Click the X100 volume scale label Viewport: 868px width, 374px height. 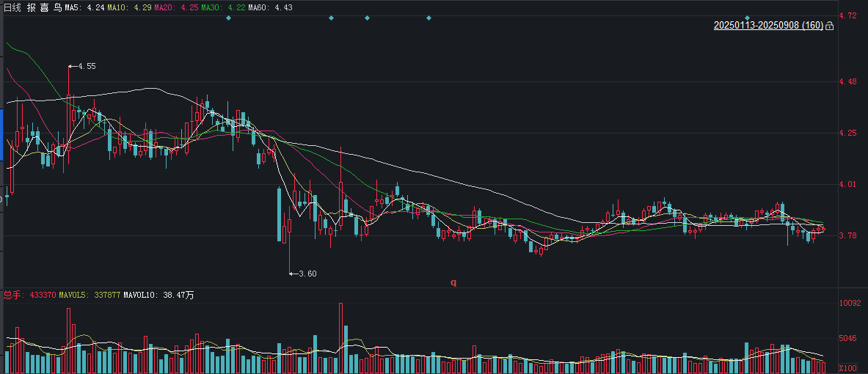[848, 368]
